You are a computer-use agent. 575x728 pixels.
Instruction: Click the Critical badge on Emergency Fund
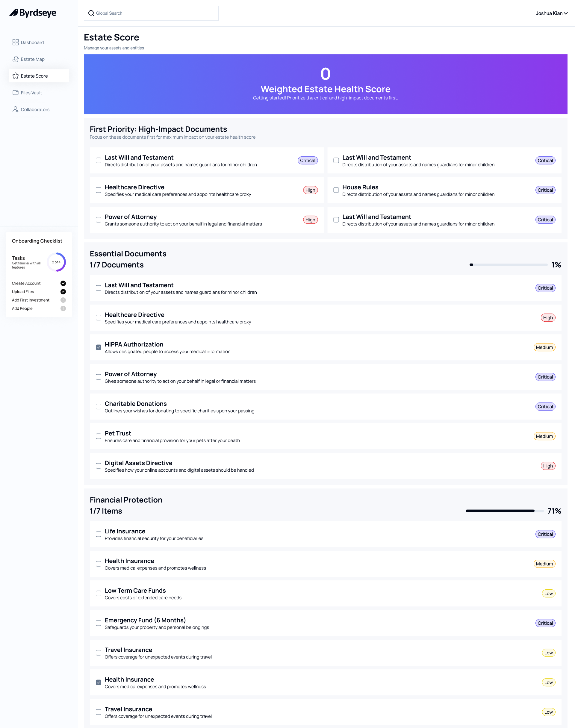coord(545,623)
